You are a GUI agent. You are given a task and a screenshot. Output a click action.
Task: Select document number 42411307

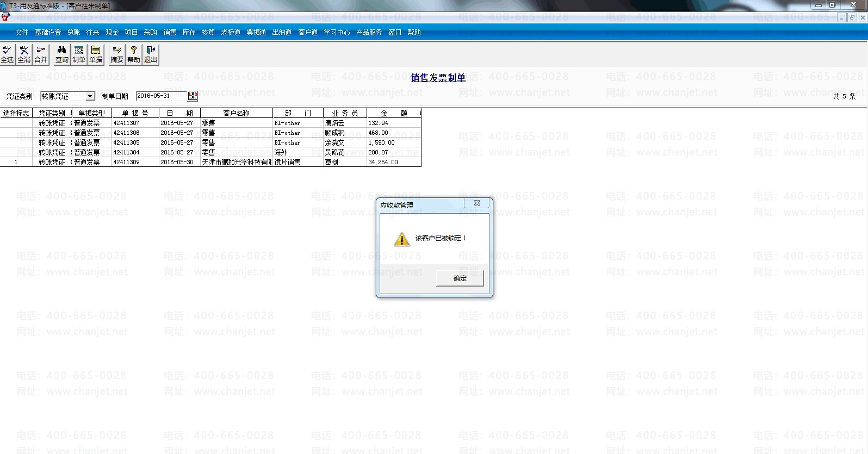135,123
